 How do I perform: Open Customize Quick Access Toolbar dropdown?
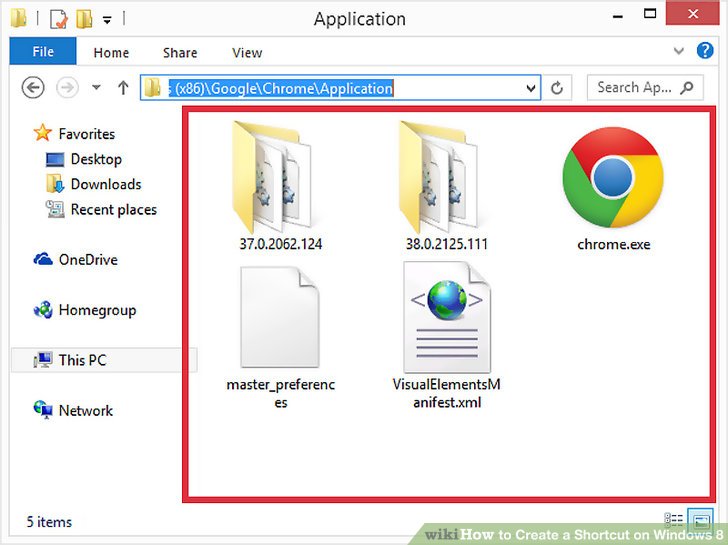point(107,20)
